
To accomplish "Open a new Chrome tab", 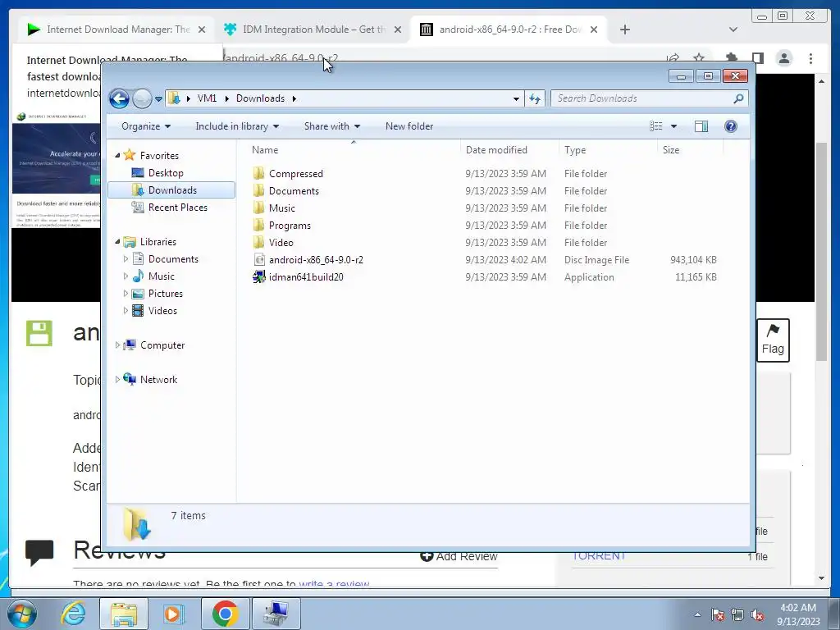I will [x=624, y=30].
